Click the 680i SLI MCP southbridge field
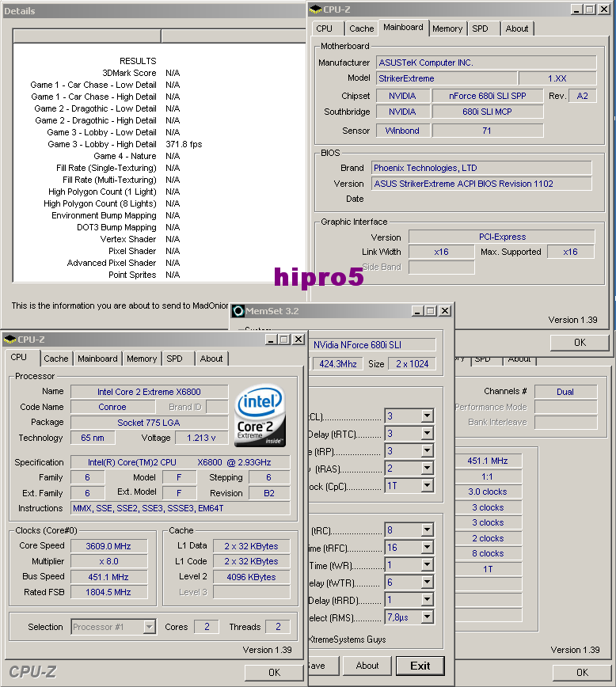This screenshot has height=687, width=616. 488,112
